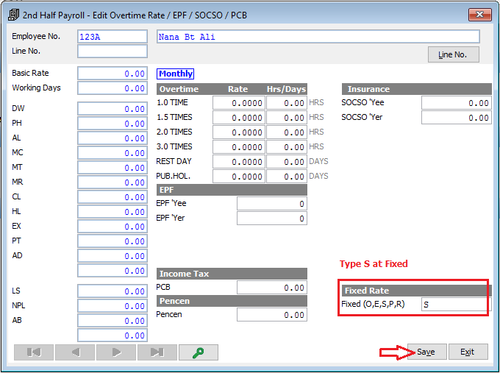The width and height of the screenshot is (500, 373).
Task: Click the AD value field
Action: coord(112,256)
